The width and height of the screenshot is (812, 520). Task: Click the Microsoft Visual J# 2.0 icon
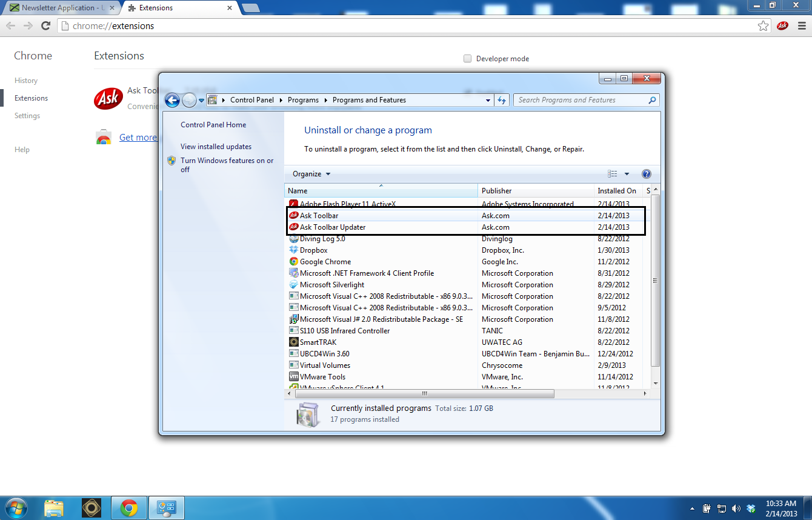294,319
